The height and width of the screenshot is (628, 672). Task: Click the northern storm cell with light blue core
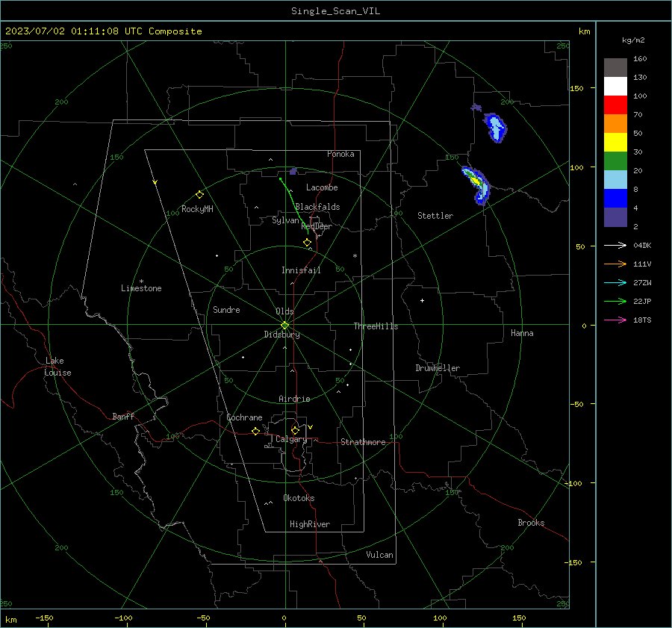tap(496, 127)
